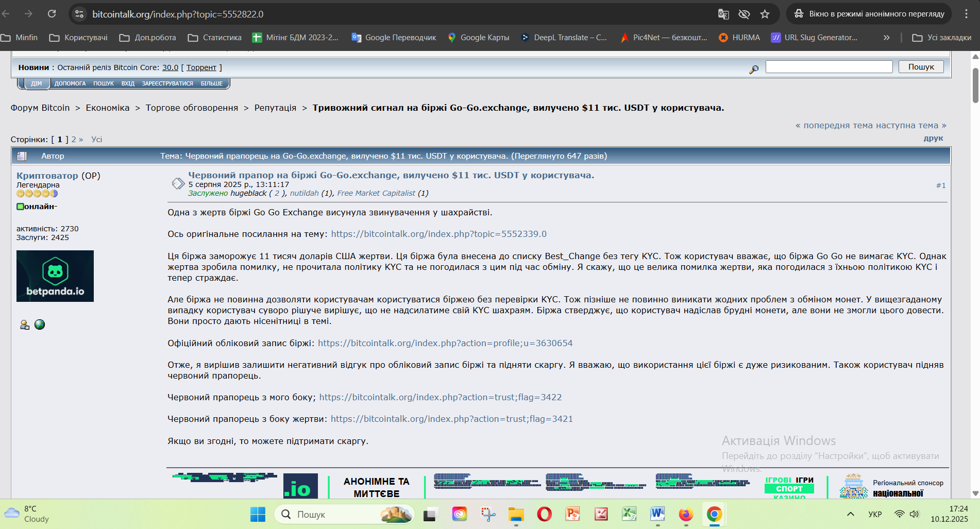This screenshot has width=980, height=529.
Task: Click the forum search magnifier icon
Action: tap(753, 69)
